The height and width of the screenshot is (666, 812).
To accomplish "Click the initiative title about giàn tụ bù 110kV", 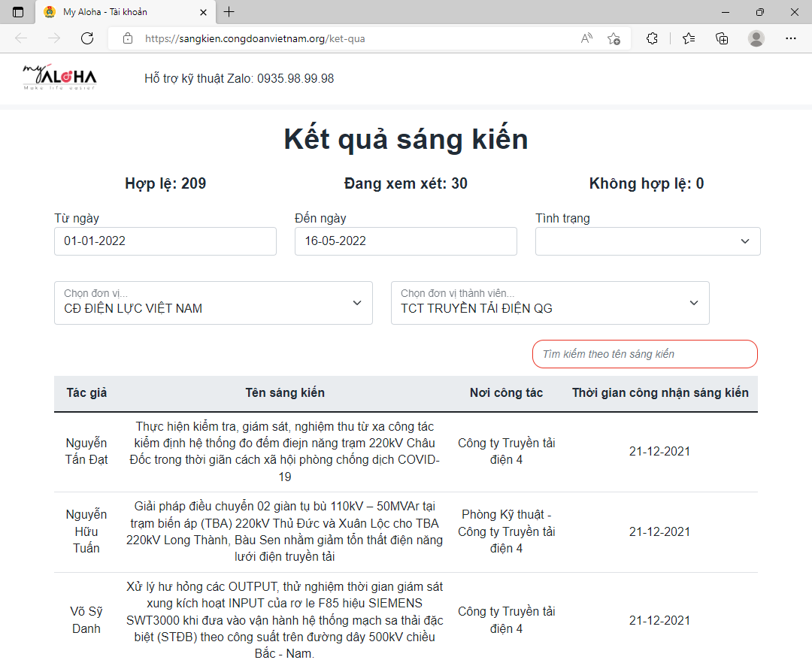I will [285, 531].
